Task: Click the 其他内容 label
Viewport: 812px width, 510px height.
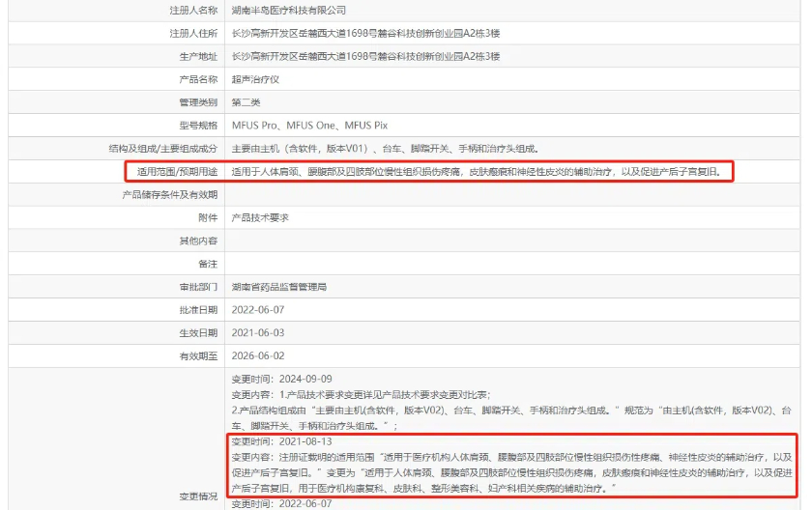Action: pyautogui.click(x=198, y=241)
